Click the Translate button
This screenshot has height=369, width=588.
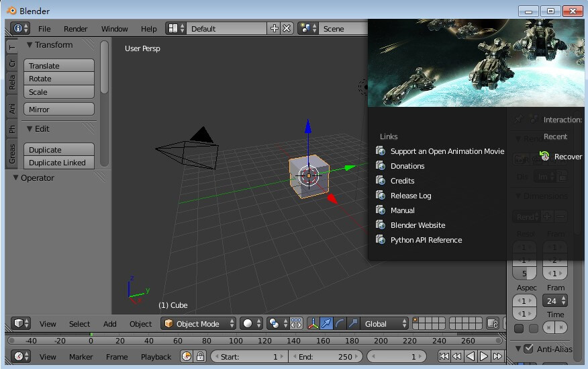click(x=59, y=65)
